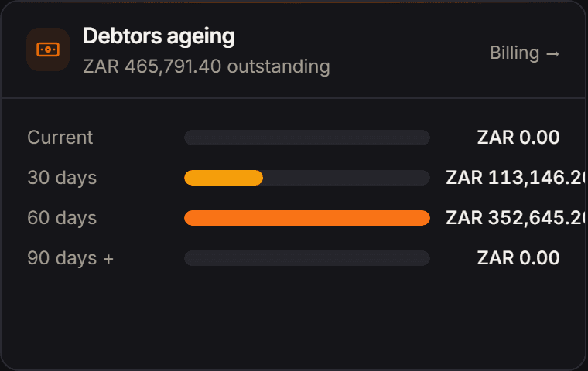
Task: Select the 30 days label
Action: click(62, 178)
